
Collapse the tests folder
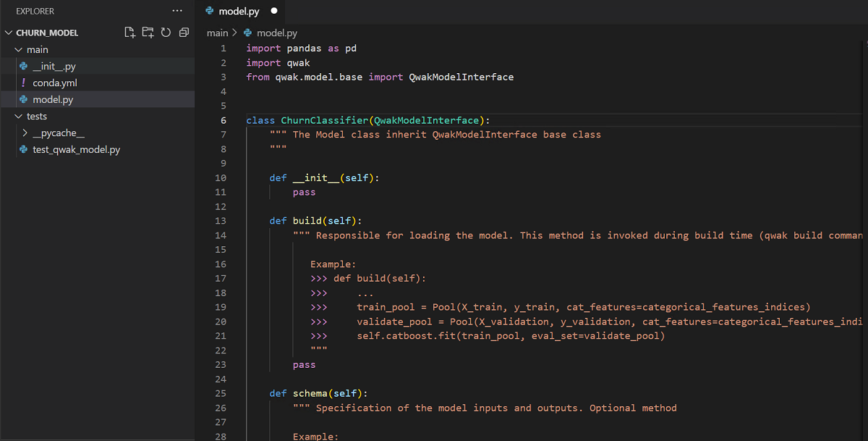coord(19,116)
